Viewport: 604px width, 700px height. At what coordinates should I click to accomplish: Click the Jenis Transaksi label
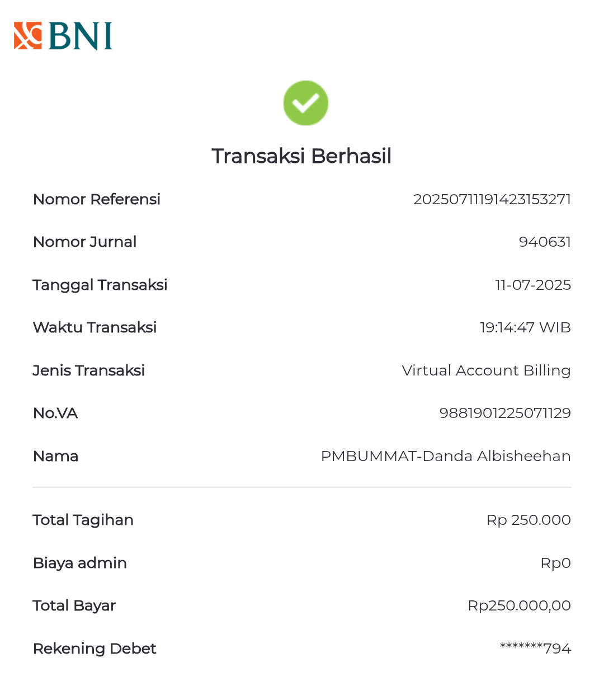point(89,370)
